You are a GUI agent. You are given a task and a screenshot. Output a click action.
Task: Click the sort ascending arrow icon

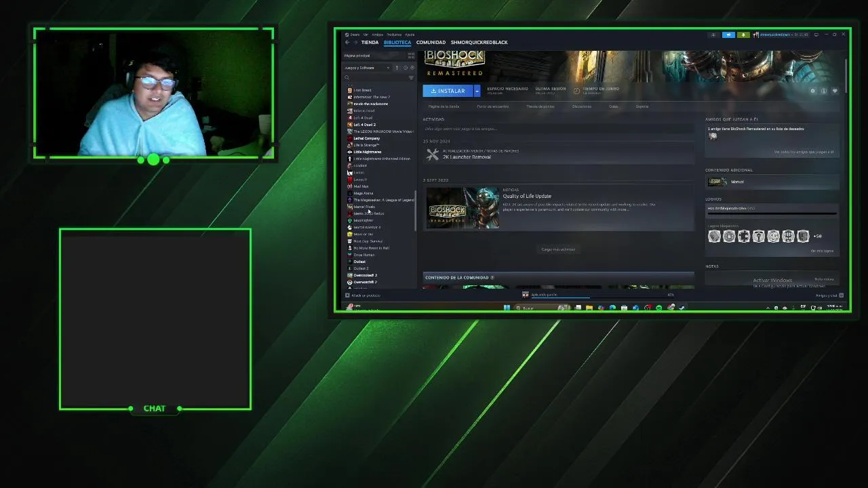pos(397,68)
